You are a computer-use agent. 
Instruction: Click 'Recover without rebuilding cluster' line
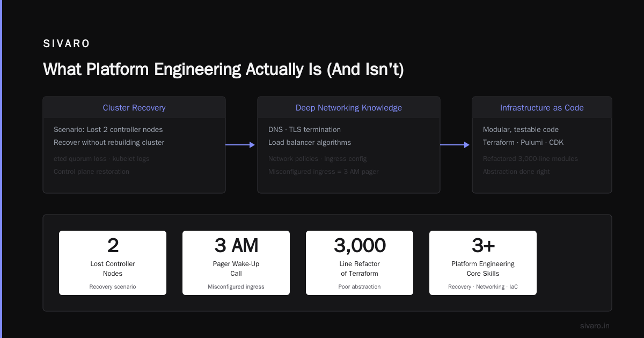[109, 142]
